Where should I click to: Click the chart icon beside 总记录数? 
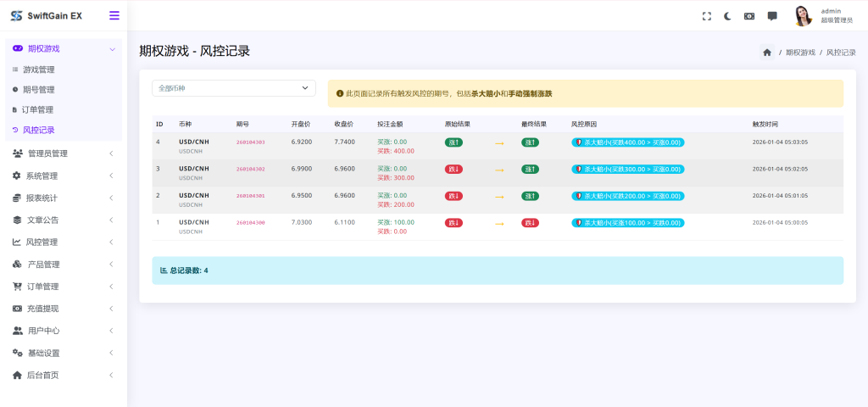tap(164, 270)
